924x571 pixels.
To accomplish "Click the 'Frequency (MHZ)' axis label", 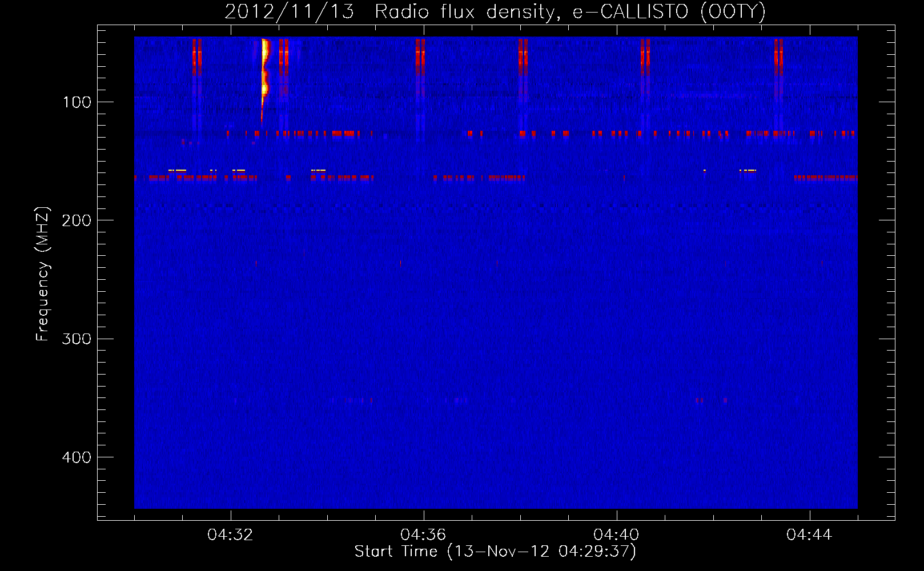I will tap(42, 274).
